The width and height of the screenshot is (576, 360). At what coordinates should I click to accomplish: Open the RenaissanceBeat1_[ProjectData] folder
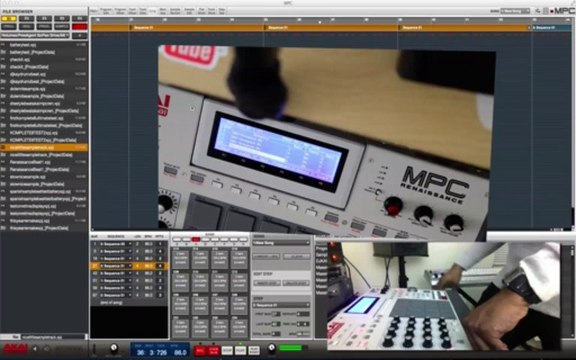pos(44,169)
